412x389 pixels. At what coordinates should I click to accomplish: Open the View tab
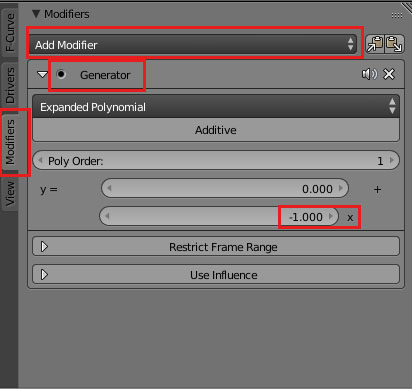[10, 193]
